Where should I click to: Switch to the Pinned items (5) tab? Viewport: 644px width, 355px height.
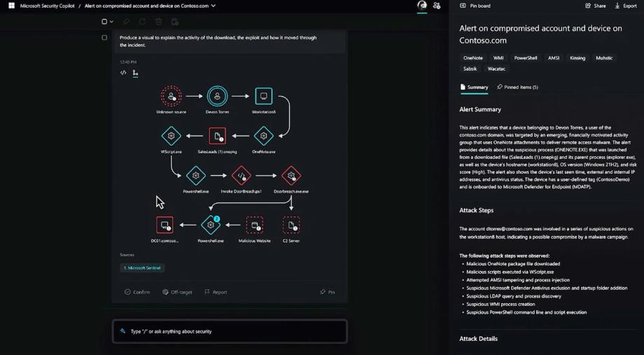[x=517, y=87]
